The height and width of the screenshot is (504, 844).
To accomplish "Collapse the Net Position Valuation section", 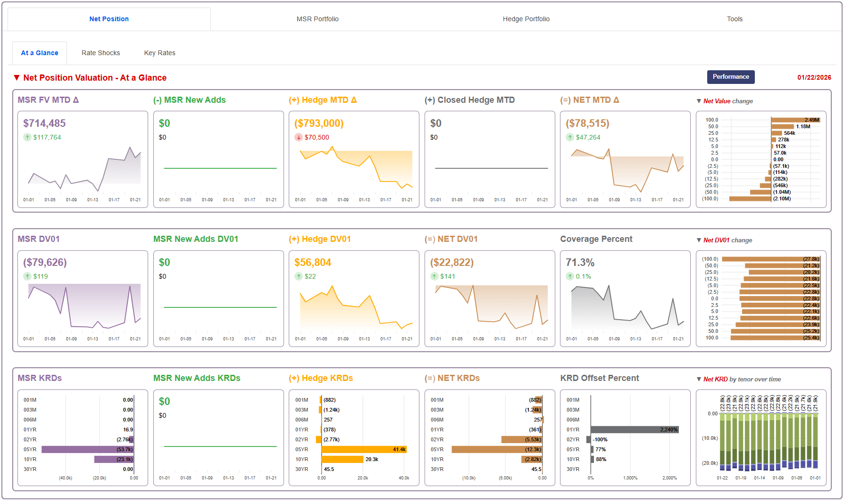I will coord(17,77).
